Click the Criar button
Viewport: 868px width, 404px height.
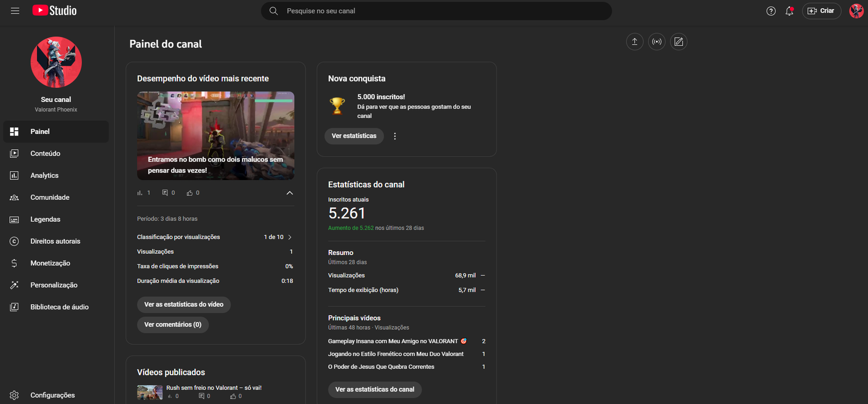click(x=821, y=11)
